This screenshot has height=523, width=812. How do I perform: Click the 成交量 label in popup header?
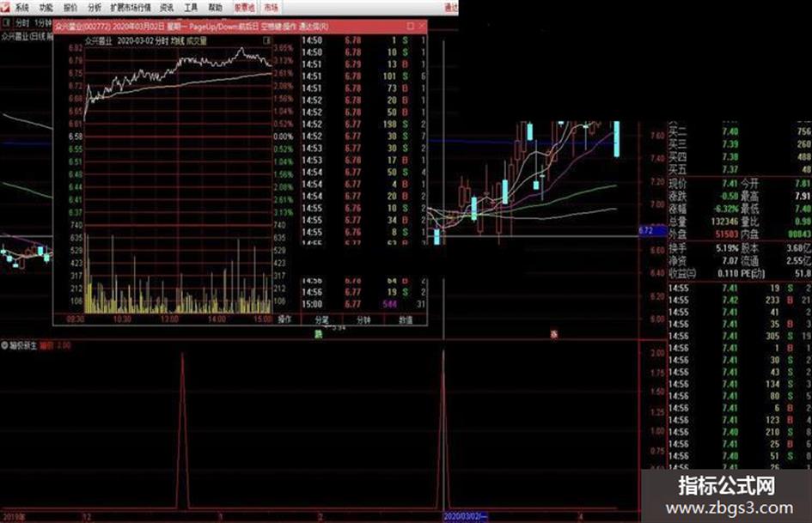(x=196, y=41)
